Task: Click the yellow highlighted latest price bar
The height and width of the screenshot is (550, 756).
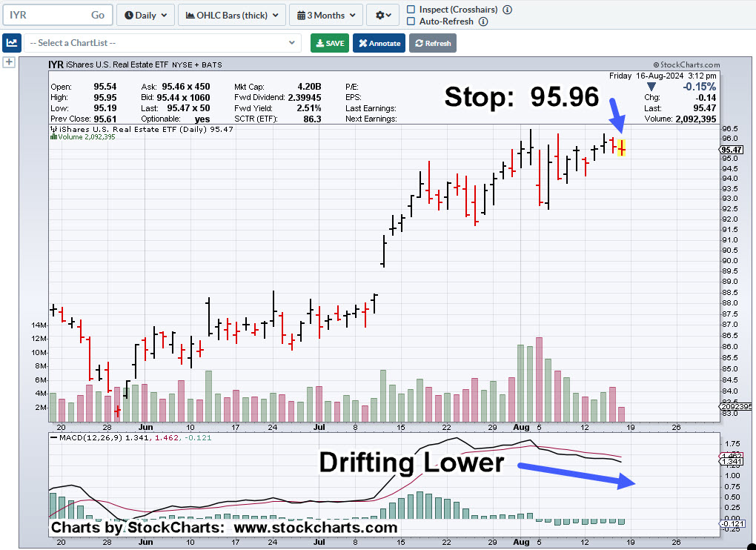Action: click(x=623, y=148)
